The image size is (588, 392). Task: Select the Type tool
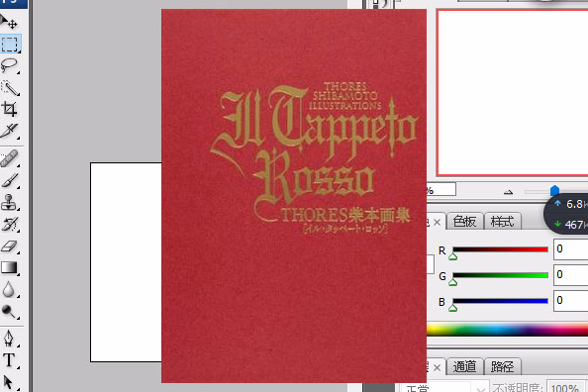pos(10,360)
